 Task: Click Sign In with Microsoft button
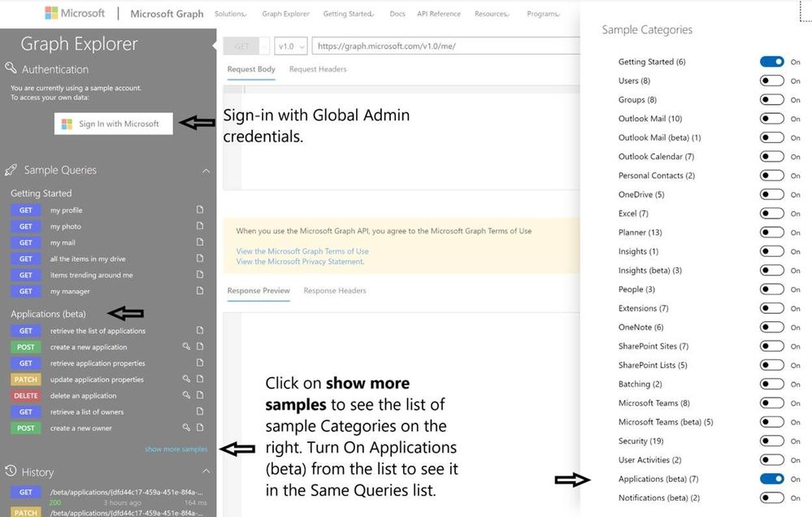click(x=114, y=124)
